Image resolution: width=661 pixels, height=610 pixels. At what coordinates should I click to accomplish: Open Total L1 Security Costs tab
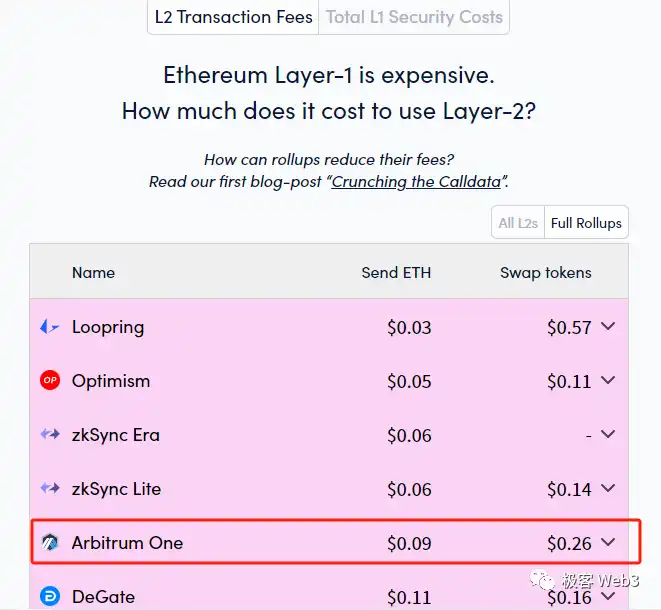pos(414,17)
